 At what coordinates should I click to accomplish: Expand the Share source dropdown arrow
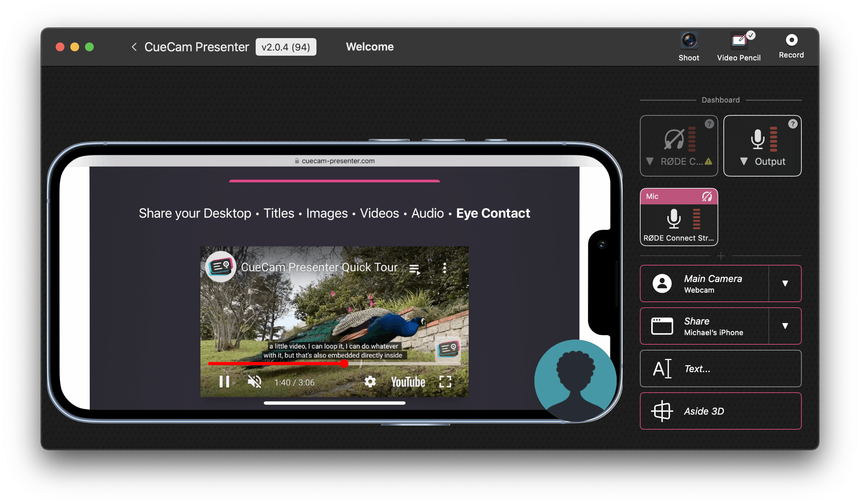(x=785, y=326)
